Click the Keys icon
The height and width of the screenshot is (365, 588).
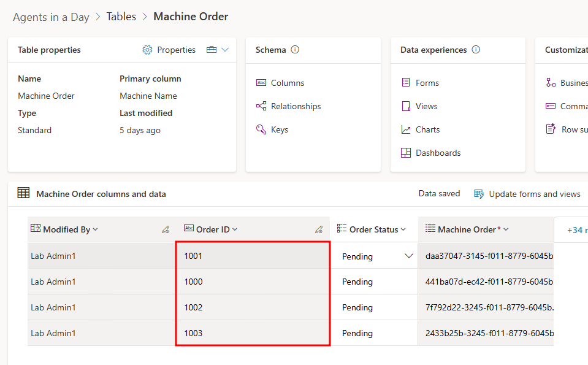(x=261, y=129)
